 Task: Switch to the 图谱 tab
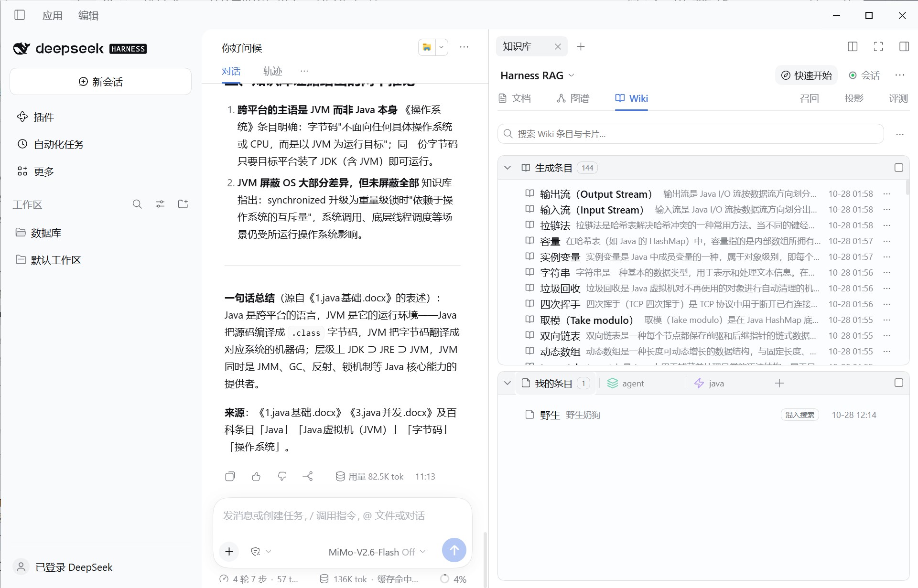pos(573,98)
